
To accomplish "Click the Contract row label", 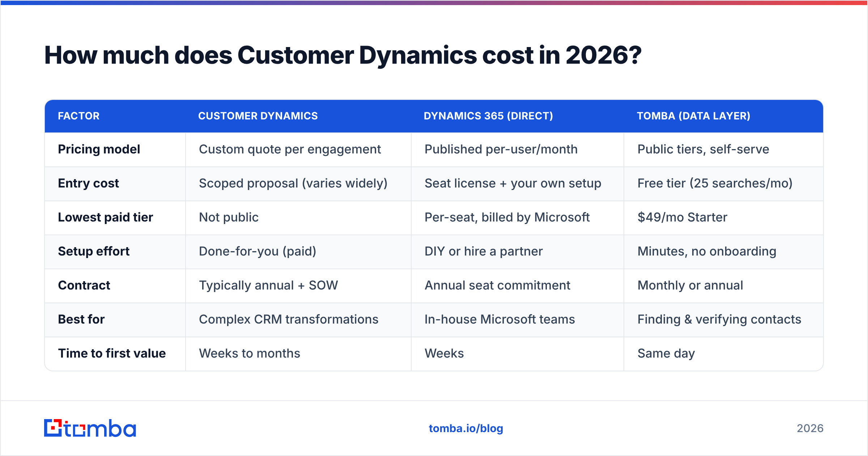I will tap(84, 285).
